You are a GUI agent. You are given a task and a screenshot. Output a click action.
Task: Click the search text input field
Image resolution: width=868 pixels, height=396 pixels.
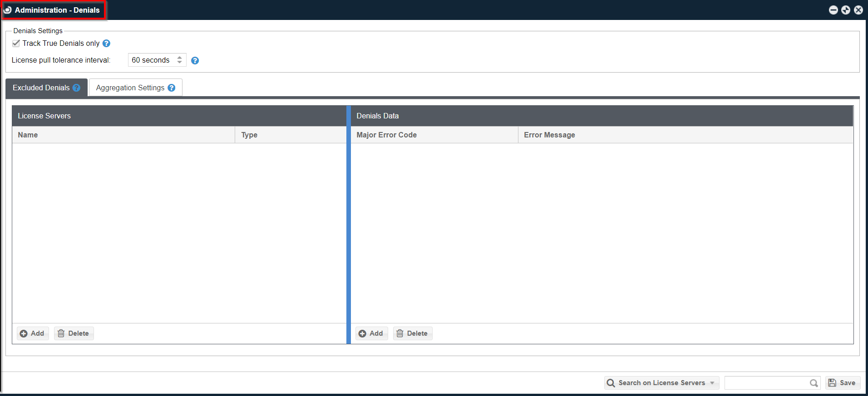[766, 383]
